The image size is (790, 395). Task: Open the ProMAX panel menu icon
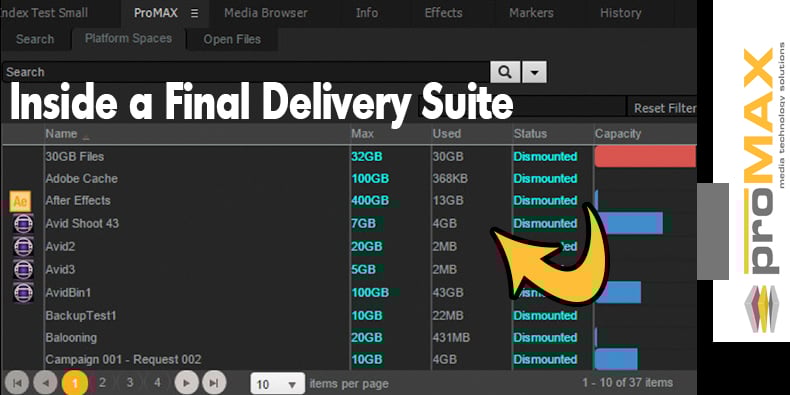click(194, 14)
